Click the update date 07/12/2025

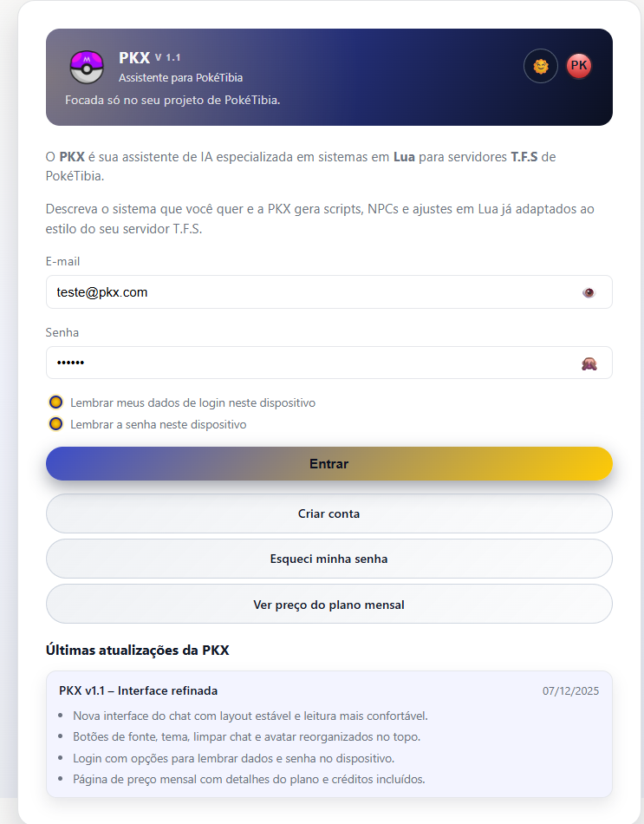[x=570, y=691]
